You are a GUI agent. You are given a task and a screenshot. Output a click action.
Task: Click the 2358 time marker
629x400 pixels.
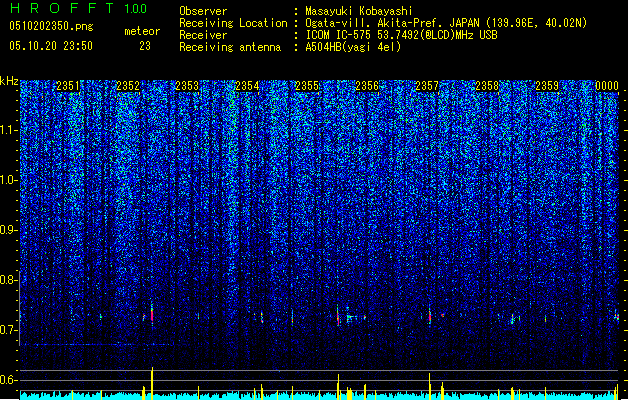487,86
